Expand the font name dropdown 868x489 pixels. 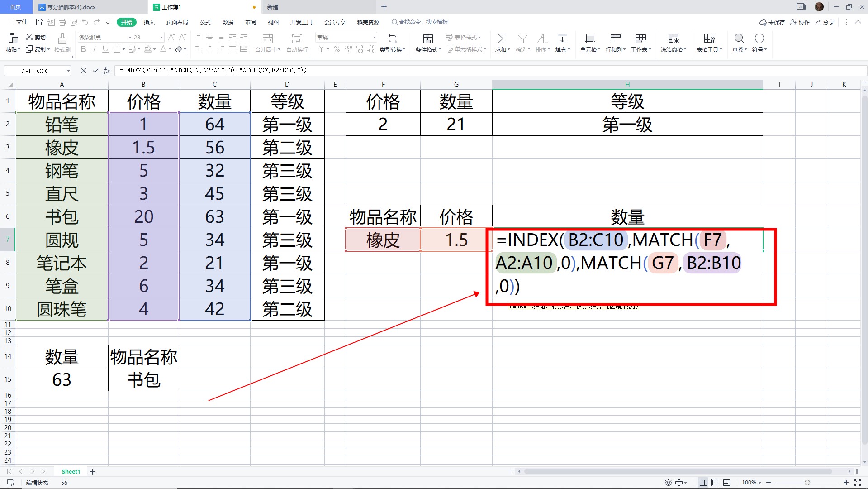(130, 38)
